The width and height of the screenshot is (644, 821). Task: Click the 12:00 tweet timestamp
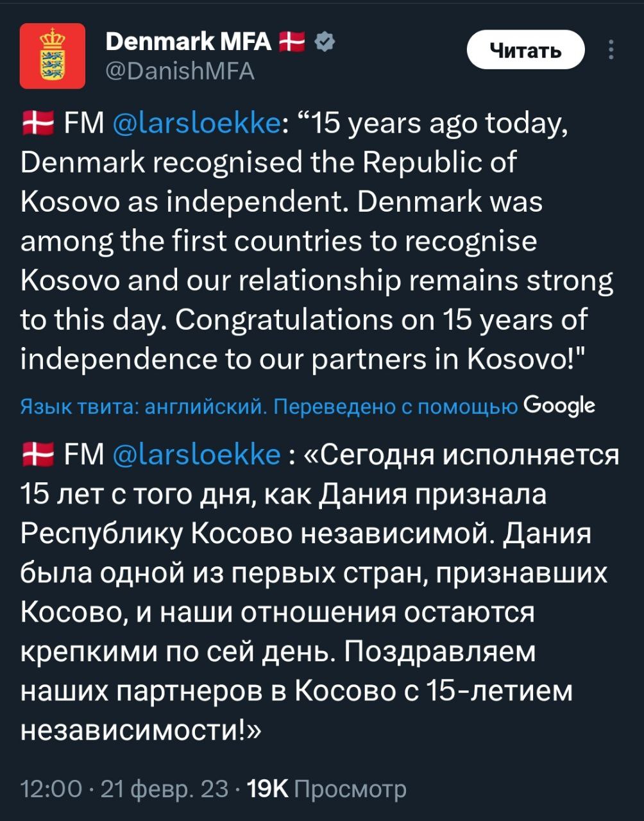click(51, 789)
